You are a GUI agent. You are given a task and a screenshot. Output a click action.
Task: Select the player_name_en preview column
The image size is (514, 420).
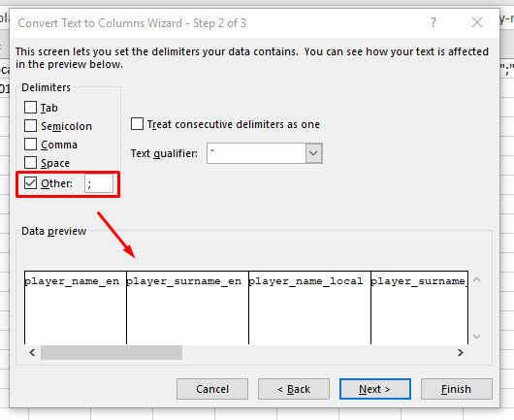[76, 307]
